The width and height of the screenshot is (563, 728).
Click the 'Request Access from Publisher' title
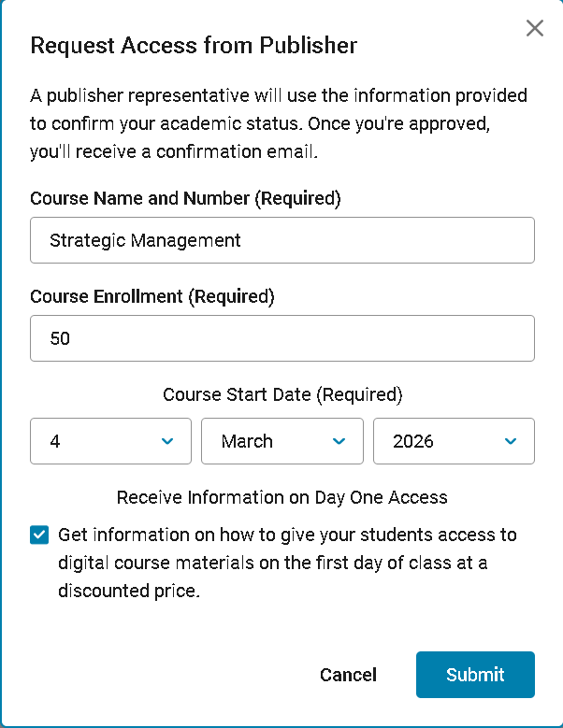pos(194,45)
